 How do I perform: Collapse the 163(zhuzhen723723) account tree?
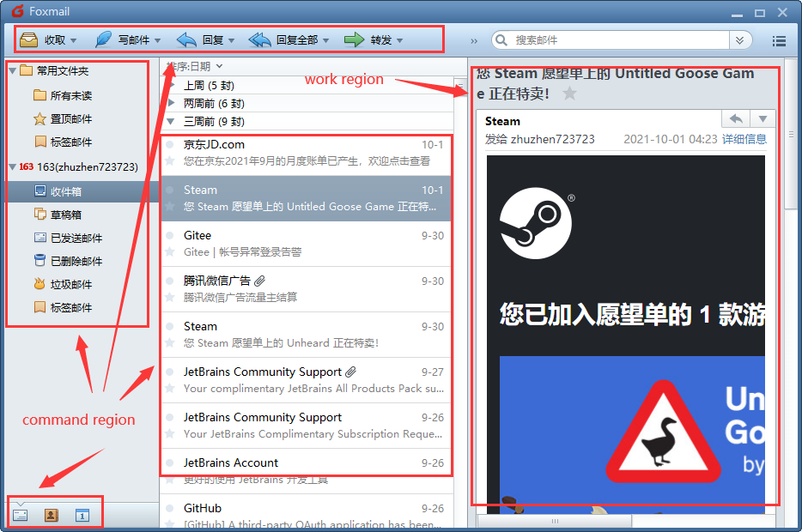click(12, 166)
